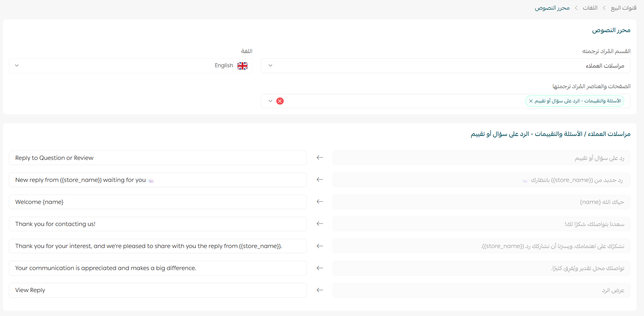
Task: Expand the 'مراسلات العملاء' section dropdown
Action: [x=445, y=66]
